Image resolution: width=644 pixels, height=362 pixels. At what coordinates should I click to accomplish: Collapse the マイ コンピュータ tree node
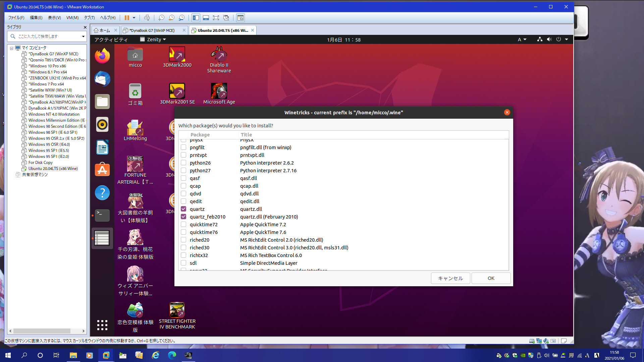[11, 48]
